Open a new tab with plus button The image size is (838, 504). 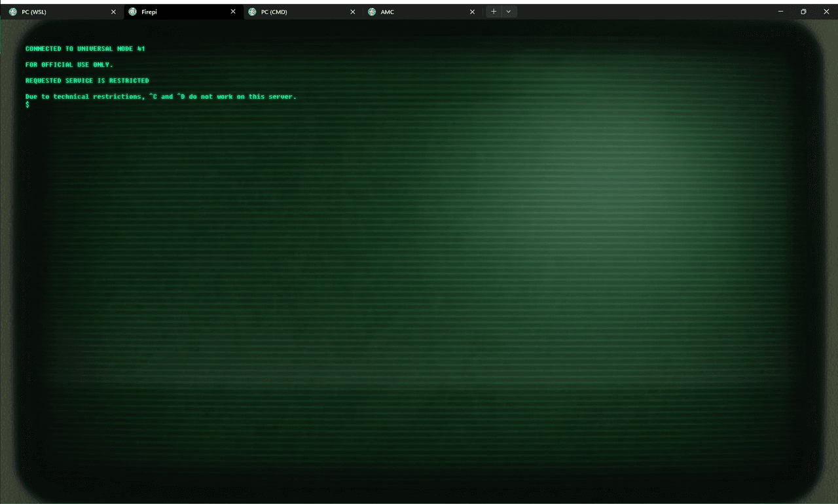tap(494, 12)
